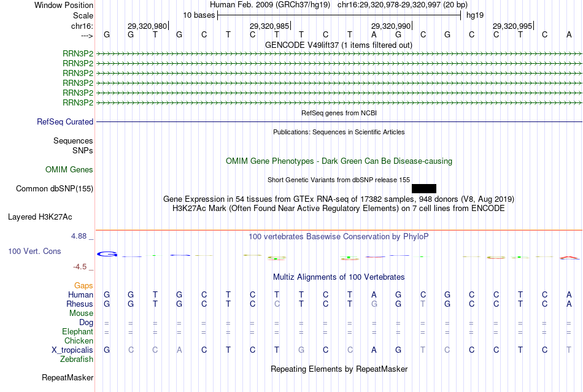This screenshot has width=583, height=392.
Task: Open the OMIM Genes track label
Action: [69, 169]
